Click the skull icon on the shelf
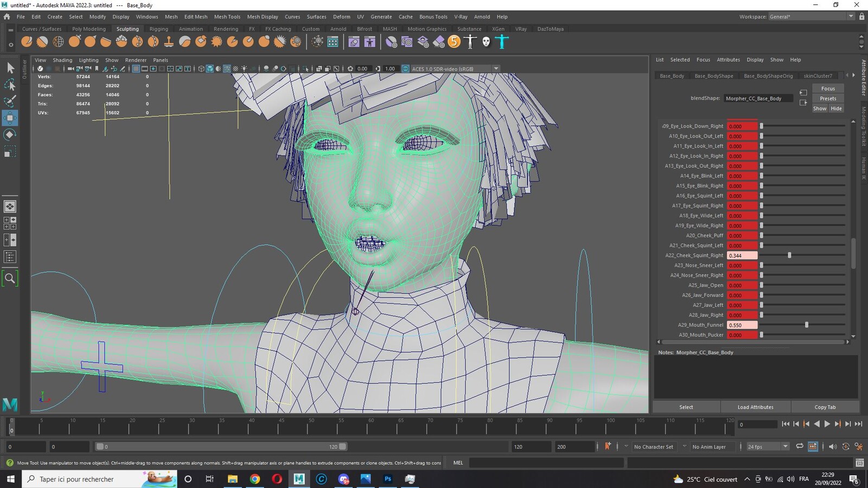 pos(486,41)
